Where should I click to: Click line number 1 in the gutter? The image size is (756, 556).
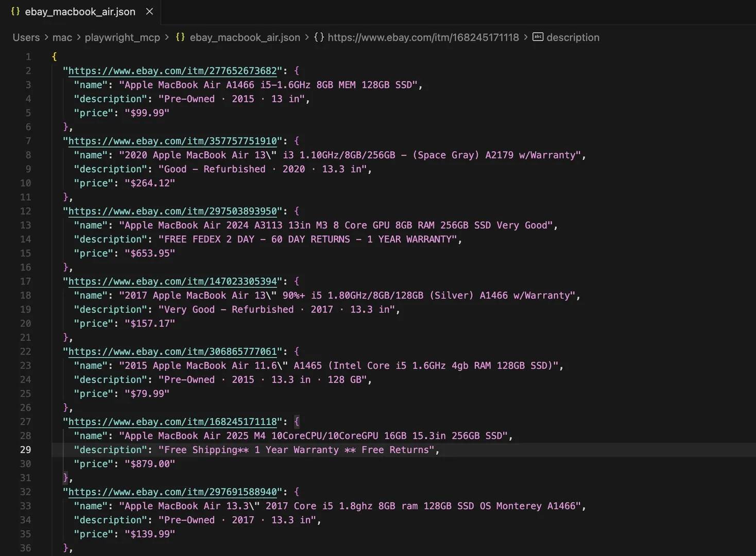pos(28,57)
